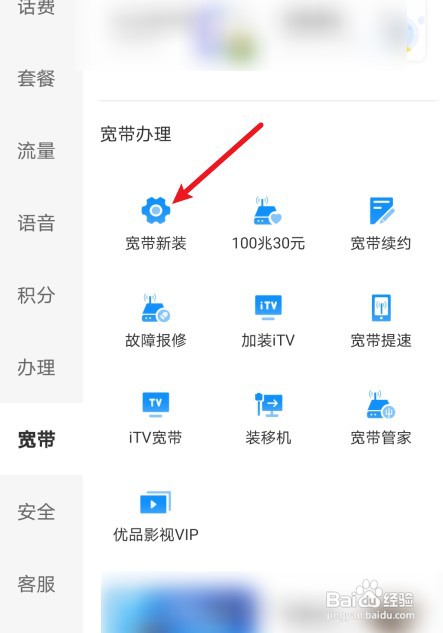Click the 宽带新装 label

coord(156,243)
